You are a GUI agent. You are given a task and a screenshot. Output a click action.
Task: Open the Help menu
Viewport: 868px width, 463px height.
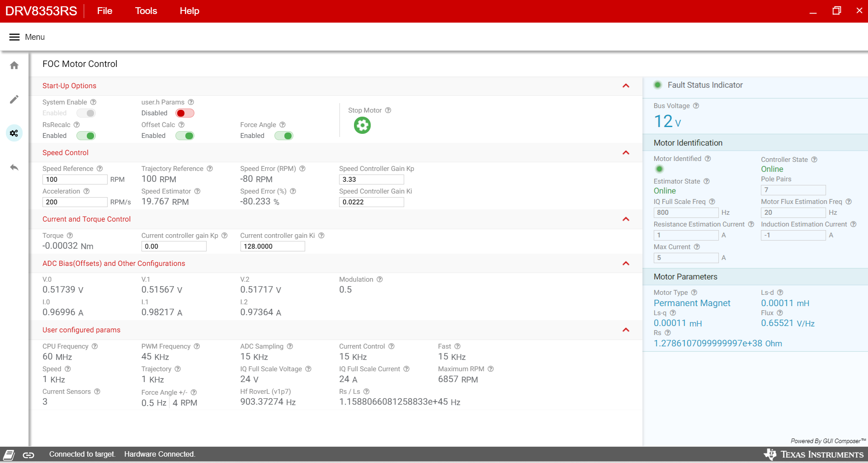pyautogui.click(x=189, y=11)
